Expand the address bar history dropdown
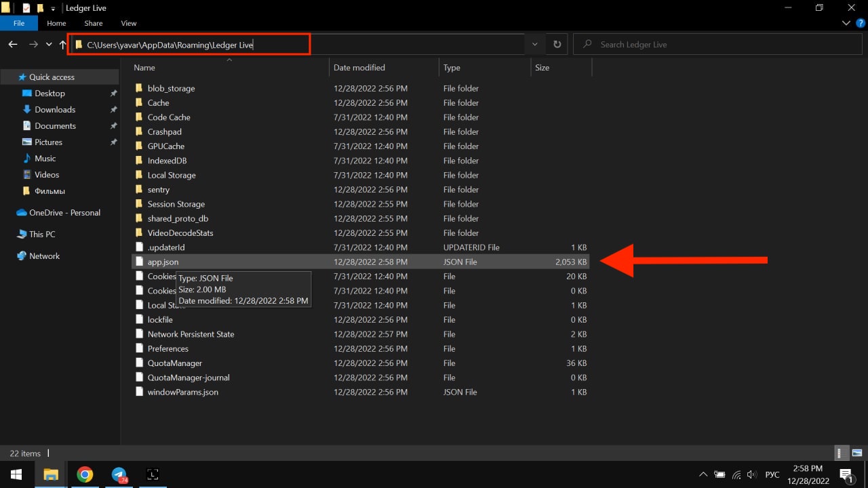This screenshot has height=488, width=868. pos(534,44)
